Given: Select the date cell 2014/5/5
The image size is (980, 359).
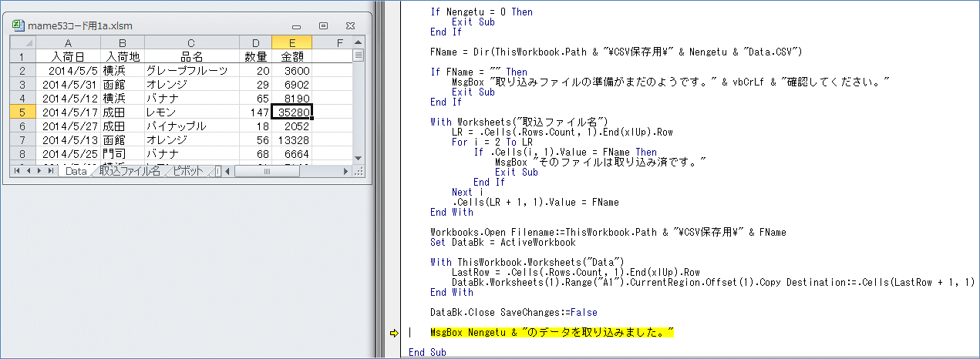Looking at the screenshot, I should (68, 70).
